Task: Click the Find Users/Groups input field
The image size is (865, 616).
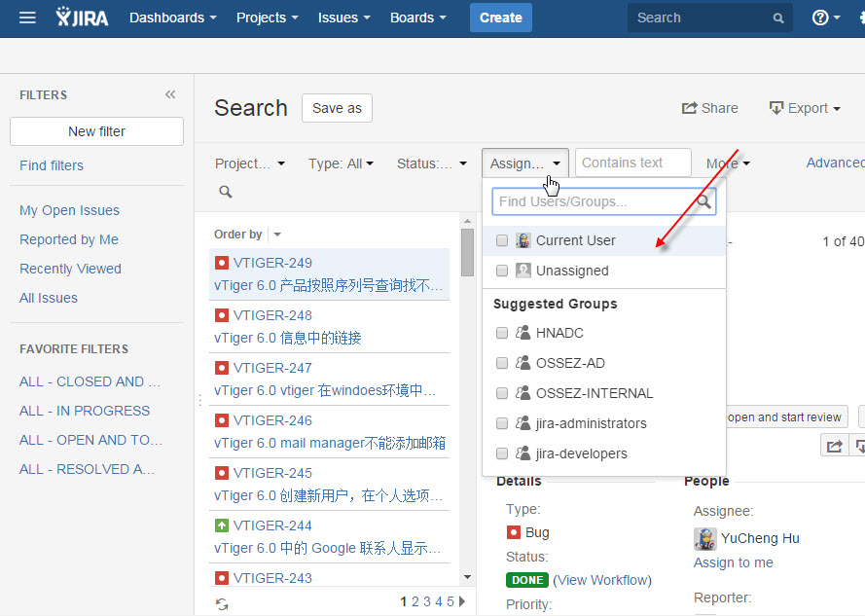Action: [x=604, y=201]
